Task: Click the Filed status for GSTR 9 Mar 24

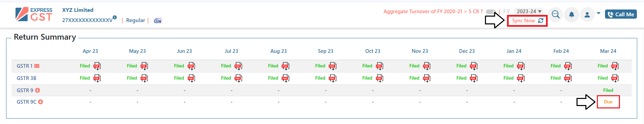Action: point(608,90)
